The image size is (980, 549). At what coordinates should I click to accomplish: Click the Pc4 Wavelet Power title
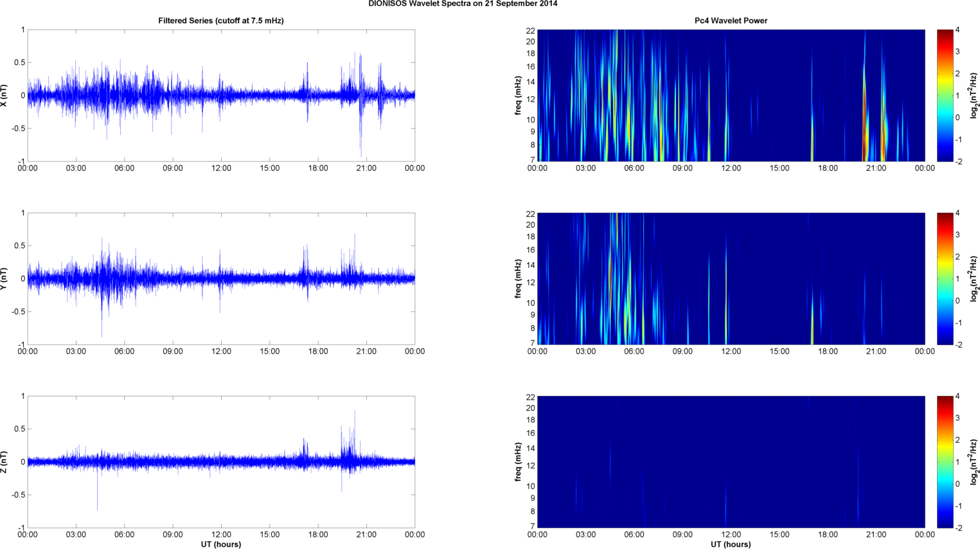click(x=731, y=21)
